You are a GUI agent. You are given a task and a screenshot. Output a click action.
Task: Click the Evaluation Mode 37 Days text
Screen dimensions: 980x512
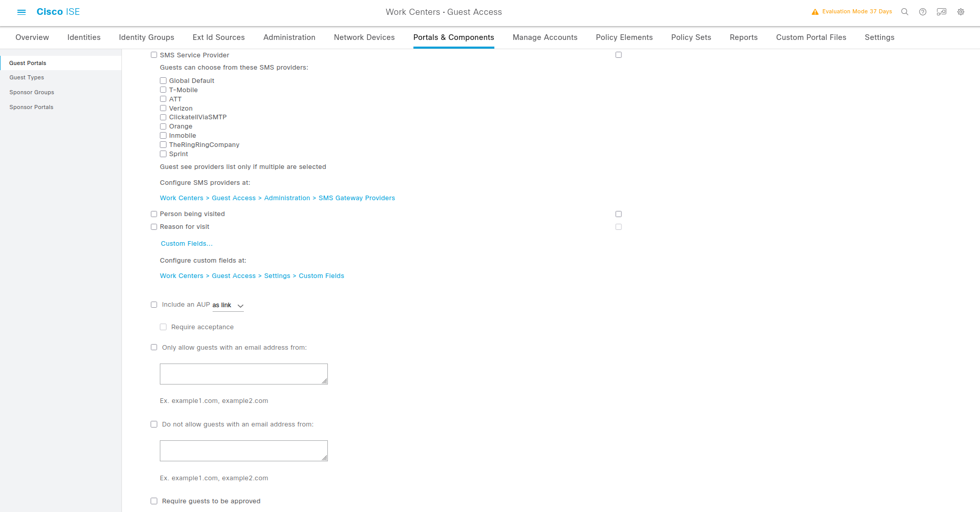click(x=857, y=11)
